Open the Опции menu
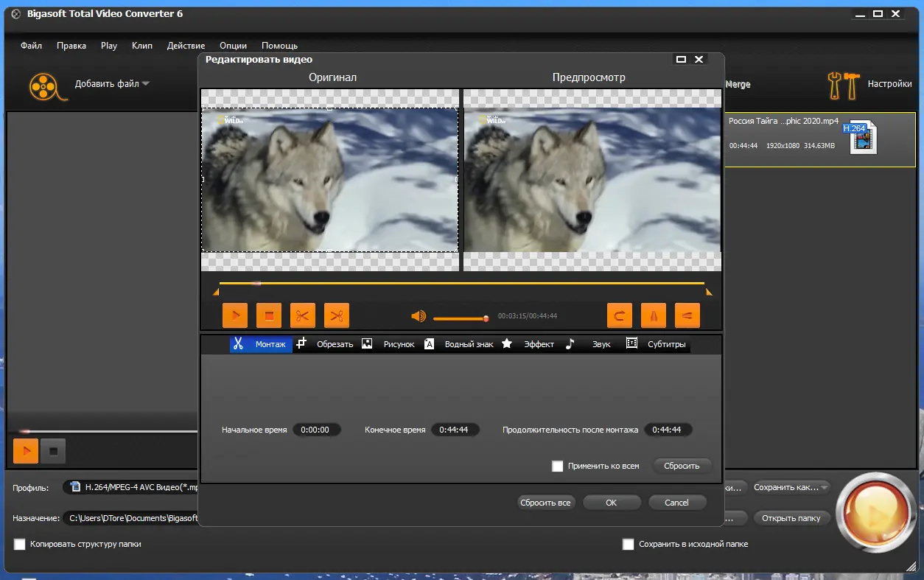 (x=233, y=46)
